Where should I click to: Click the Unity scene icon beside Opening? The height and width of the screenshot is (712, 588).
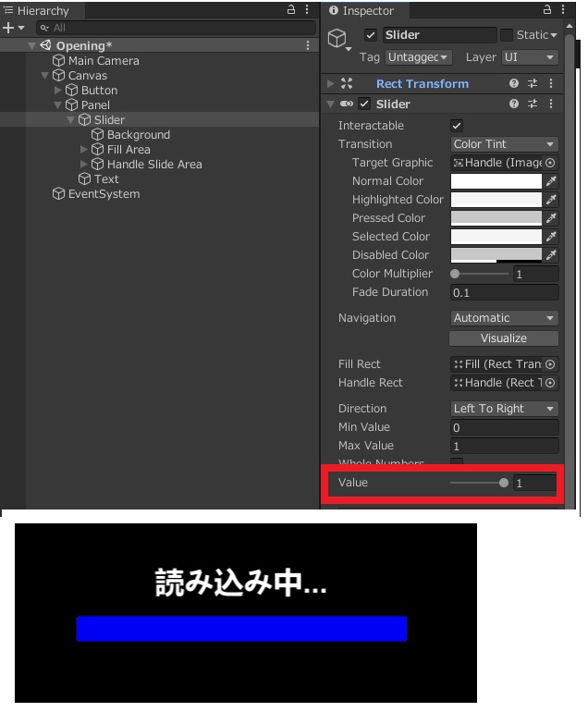click(x=45, y=45)
